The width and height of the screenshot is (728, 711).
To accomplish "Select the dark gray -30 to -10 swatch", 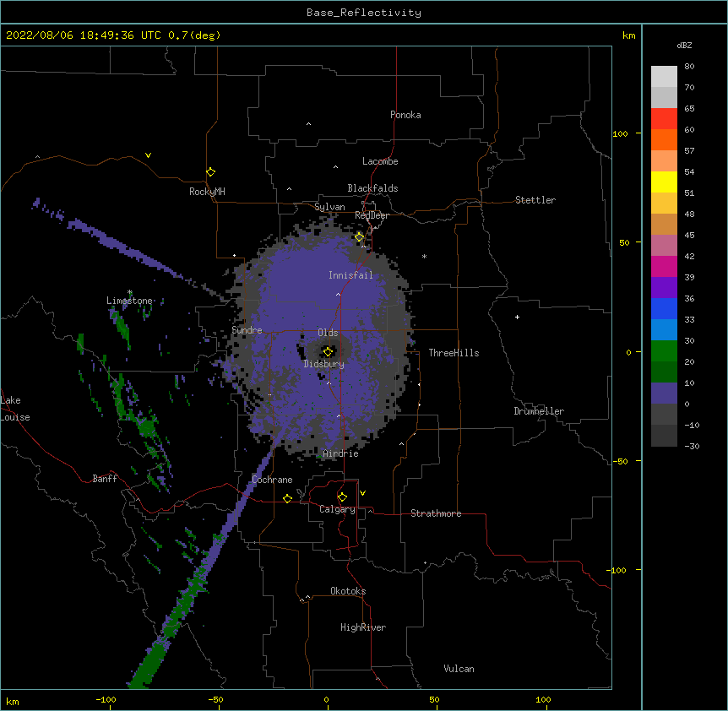I will [664, 436].
